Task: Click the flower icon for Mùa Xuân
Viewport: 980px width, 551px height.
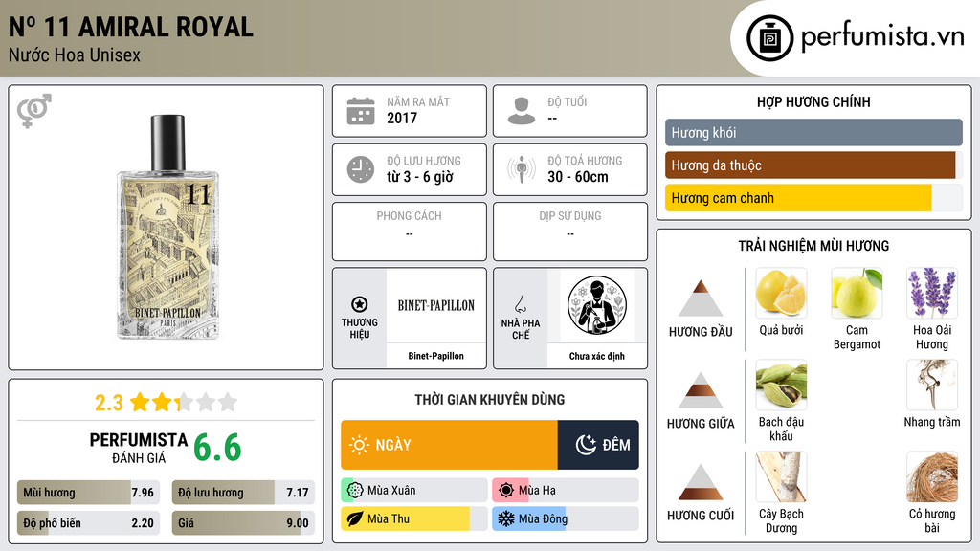Action: click(354, 491)
